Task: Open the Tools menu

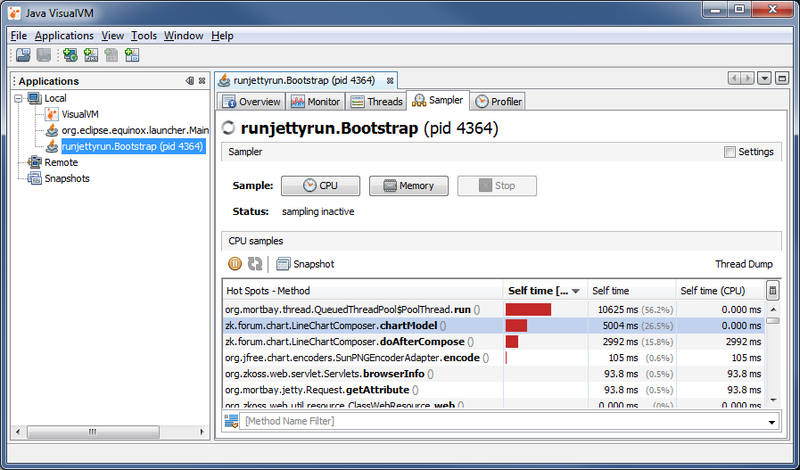Action: [x=144, y=36]
